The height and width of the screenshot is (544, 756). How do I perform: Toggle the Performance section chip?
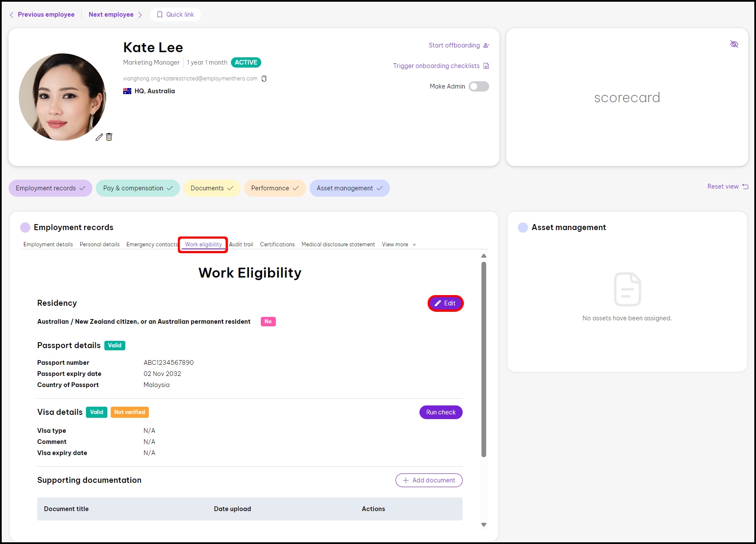(275, 188)
